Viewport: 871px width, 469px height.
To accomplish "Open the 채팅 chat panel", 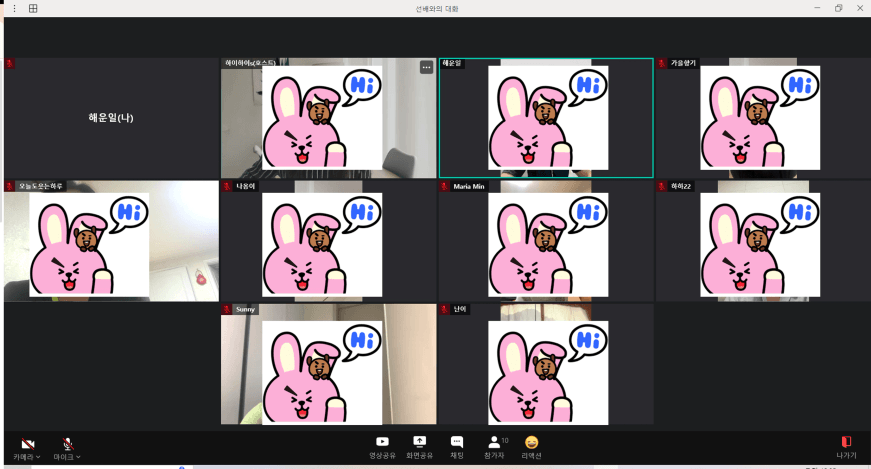I will click(x=457, y=447).
